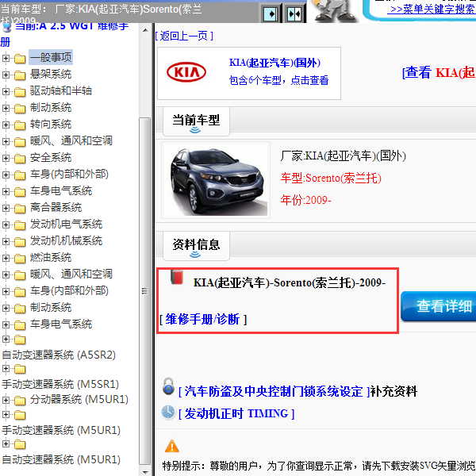Click folder icon beside 分动器系统 (M5UR1)
Image resolution: width=476 pixels, height=476 pixels.
(20, 401)
